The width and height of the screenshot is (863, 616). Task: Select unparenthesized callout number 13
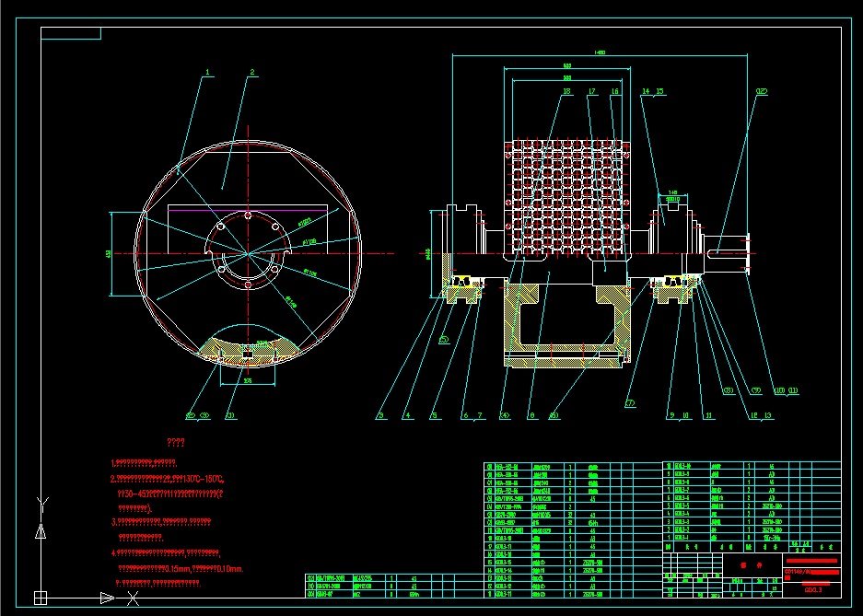(768, 416)
